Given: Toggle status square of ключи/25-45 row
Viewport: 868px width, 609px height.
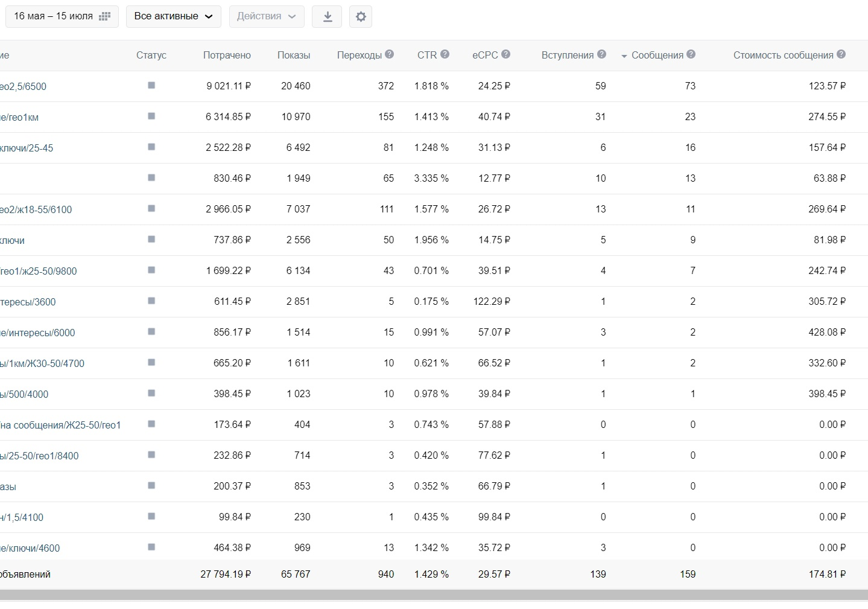Looking at the screenshot, I should (x=151, y=147).
